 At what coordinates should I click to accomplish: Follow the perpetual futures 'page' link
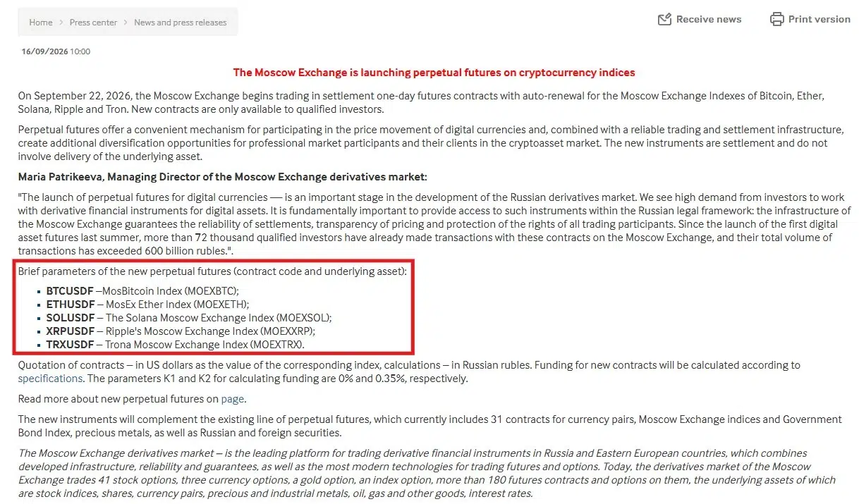pos(233,399)
